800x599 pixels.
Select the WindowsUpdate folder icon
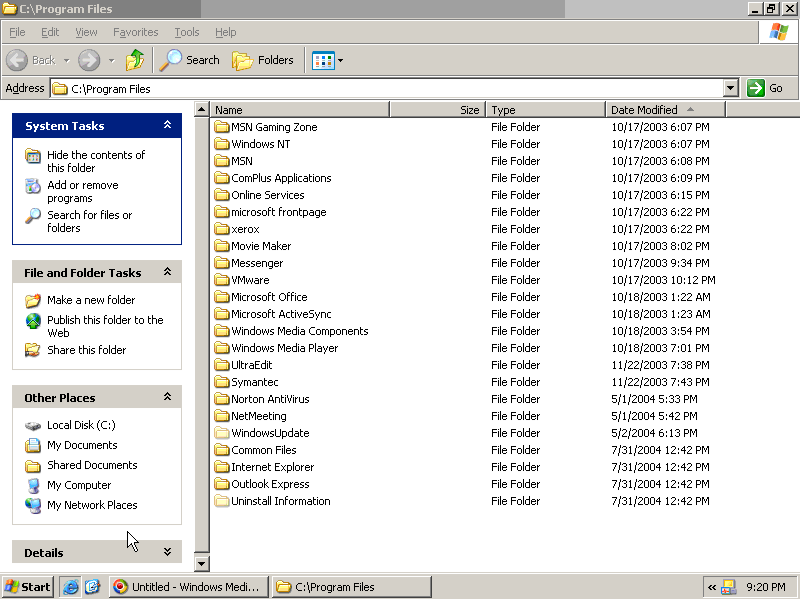(221, 433)
